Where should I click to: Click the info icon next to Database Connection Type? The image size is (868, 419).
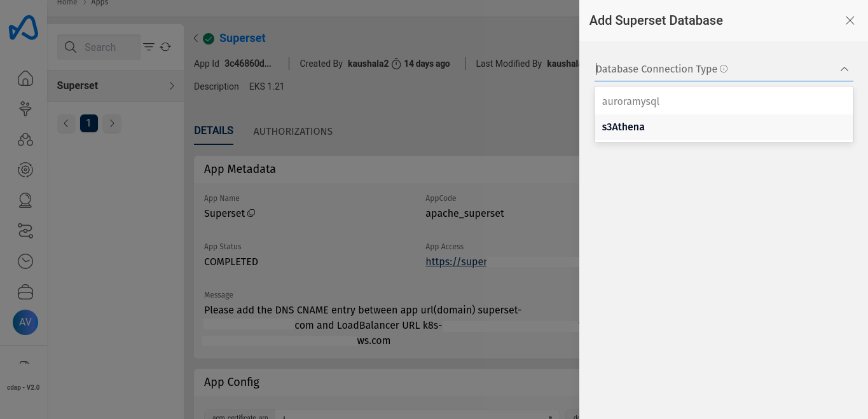[x=724, y=69]
